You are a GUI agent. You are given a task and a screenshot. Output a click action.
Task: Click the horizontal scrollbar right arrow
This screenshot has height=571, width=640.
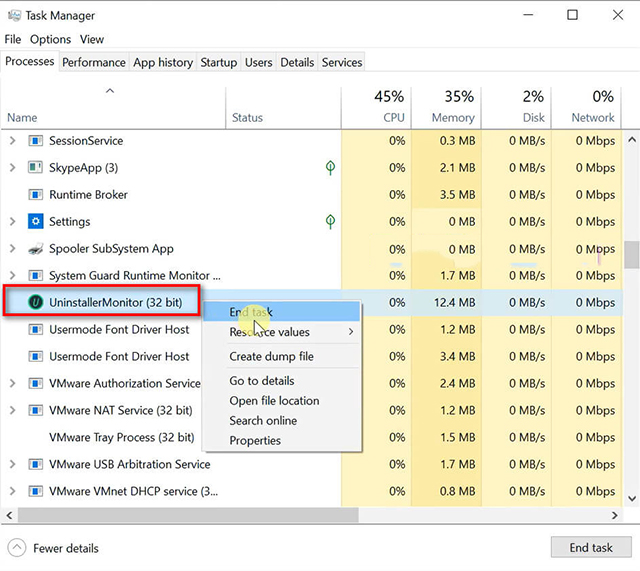pos(614,515)
